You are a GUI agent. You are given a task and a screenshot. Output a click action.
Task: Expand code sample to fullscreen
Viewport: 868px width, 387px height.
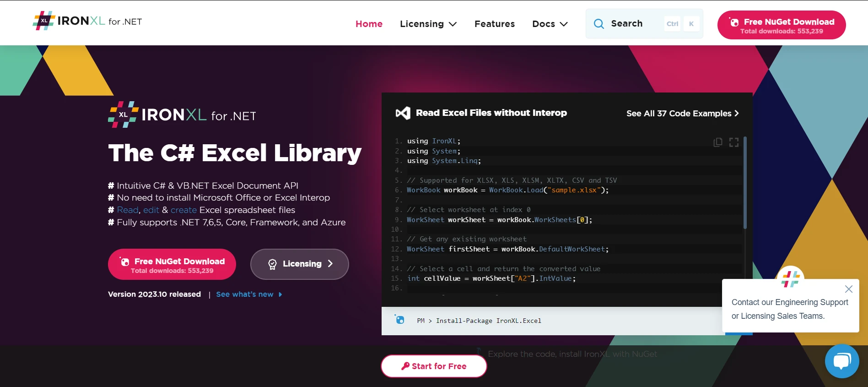click(734, 142)
